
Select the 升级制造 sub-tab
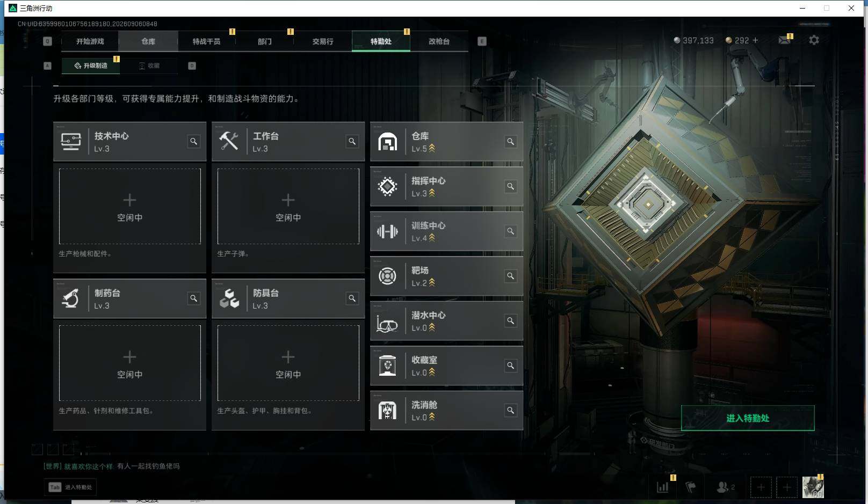tap(91, 65)
